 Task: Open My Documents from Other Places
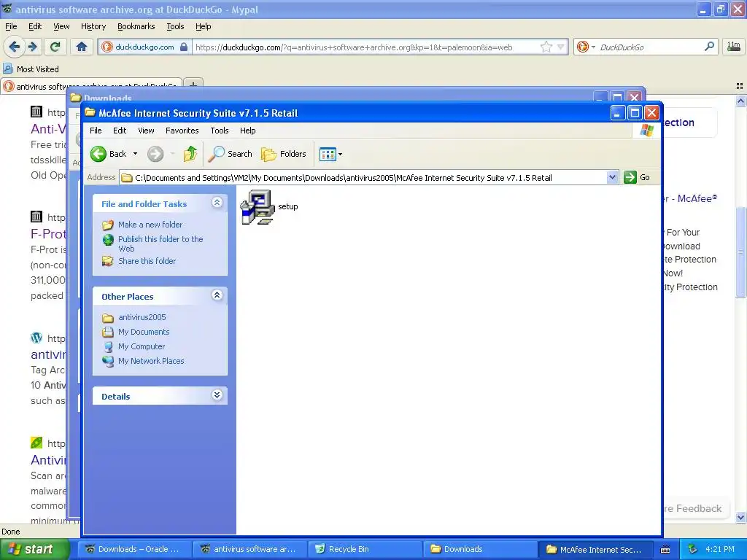point(144,332)
